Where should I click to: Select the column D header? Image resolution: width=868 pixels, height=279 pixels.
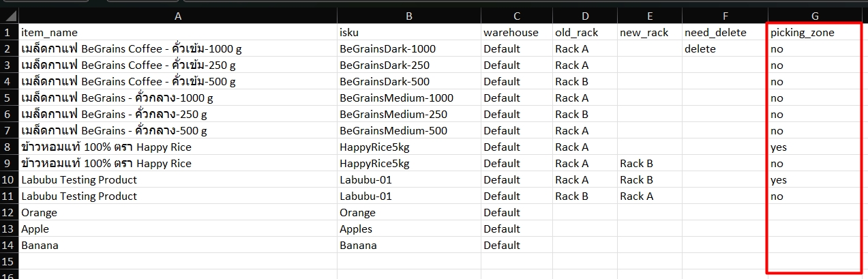(x=584, y=16)
